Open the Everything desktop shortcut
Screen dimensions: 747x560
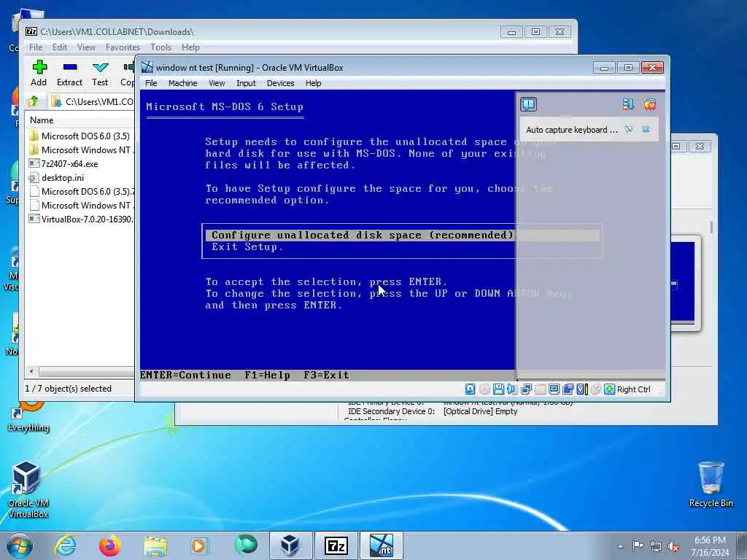pos(28,414)
